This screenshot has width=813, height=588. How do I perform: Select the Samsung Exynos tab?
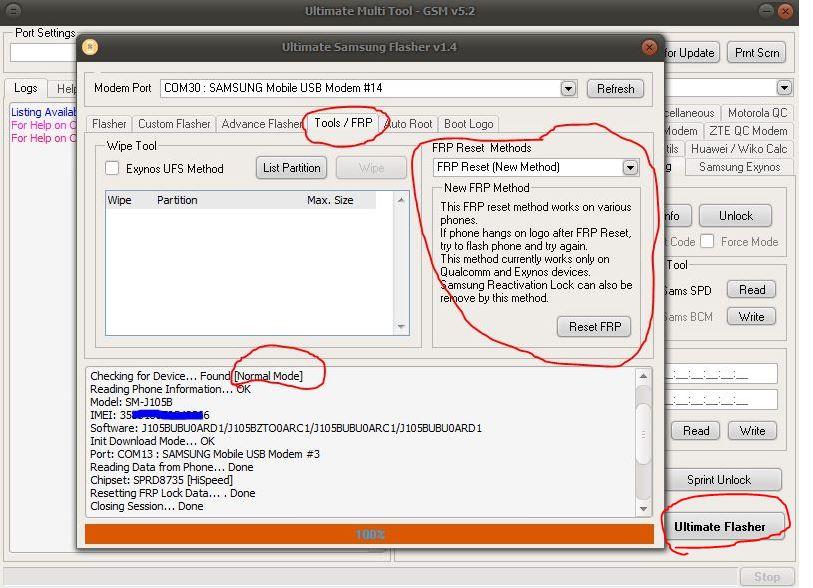pyautogui.click(x=739, y=167)
